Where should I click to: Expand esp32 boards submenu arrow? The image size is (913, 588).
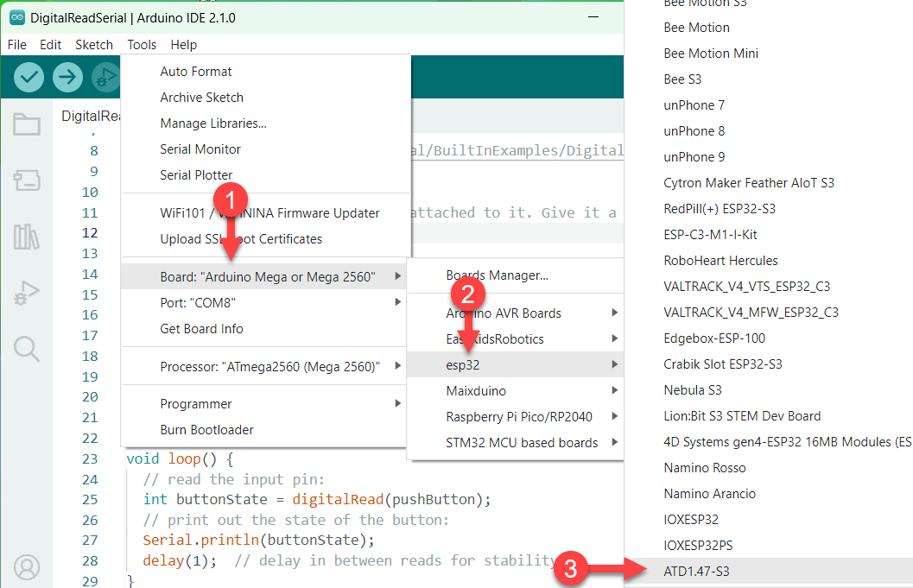point(614,364)
